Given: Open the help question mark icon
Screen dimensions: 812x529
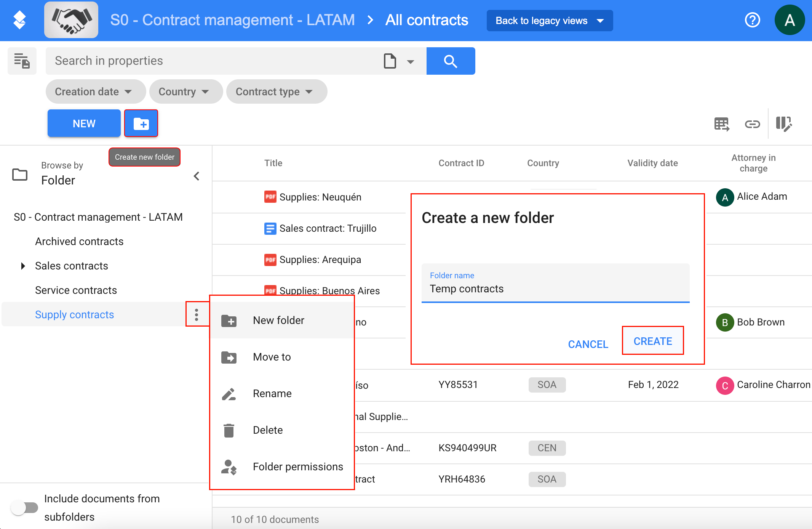Looking at the screenshot, I should click(x=752, y=20).
